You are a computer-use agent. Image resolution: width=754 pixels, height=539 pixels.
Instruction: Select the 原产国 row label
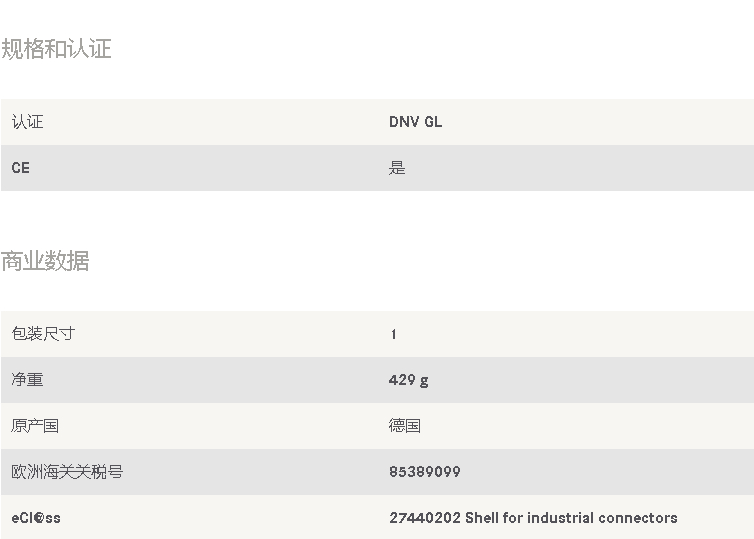pos(35,426)
